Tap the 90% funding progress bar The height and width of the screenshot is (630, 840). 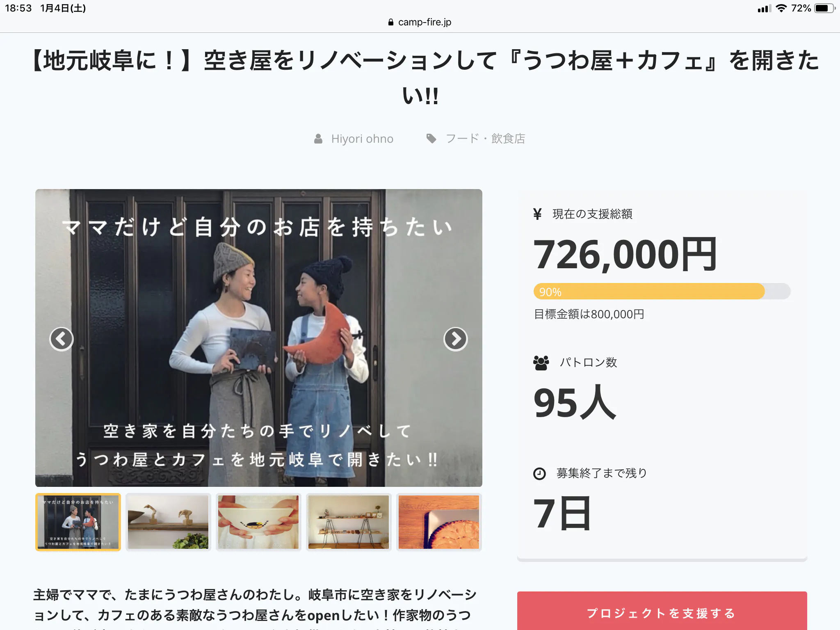coord(662,292)
